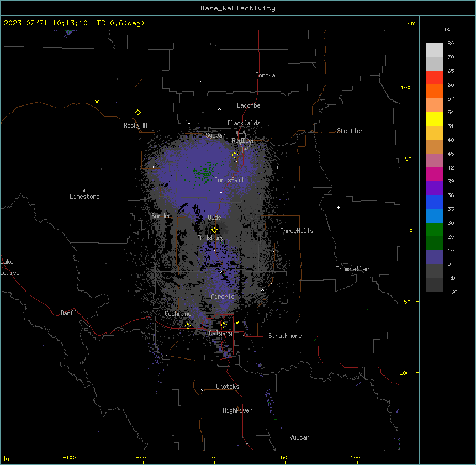This screenshot has width=476, height=465.
Task: Pick the magenta 39-42 dBZ legend swatch
Action: coord(434,174)
